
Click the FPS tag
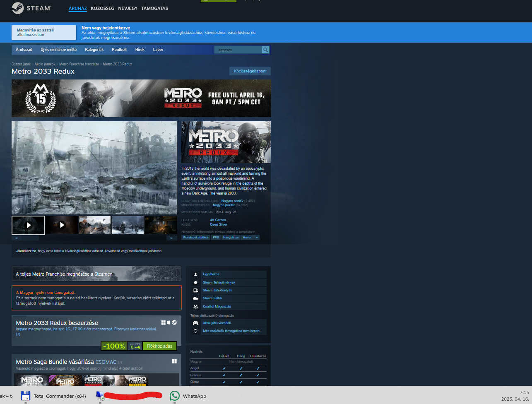[216, 238]
